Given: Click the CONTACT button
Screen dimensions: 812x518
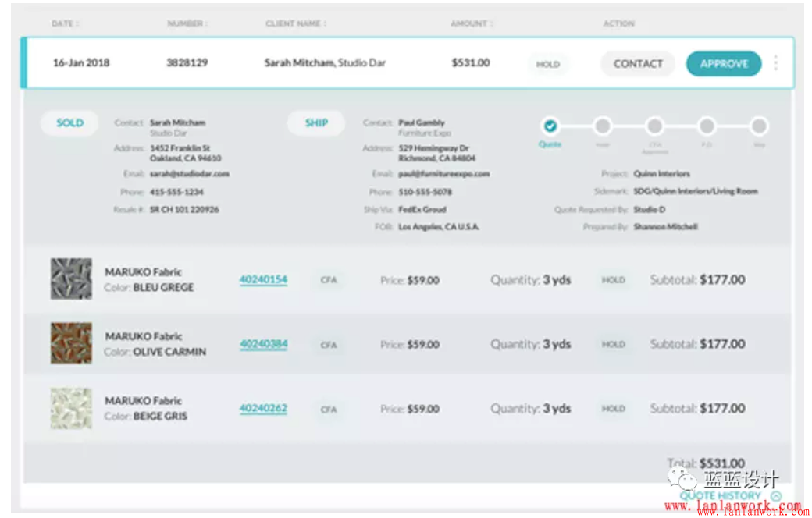Looking at the screenshot, I should point(637,64).
